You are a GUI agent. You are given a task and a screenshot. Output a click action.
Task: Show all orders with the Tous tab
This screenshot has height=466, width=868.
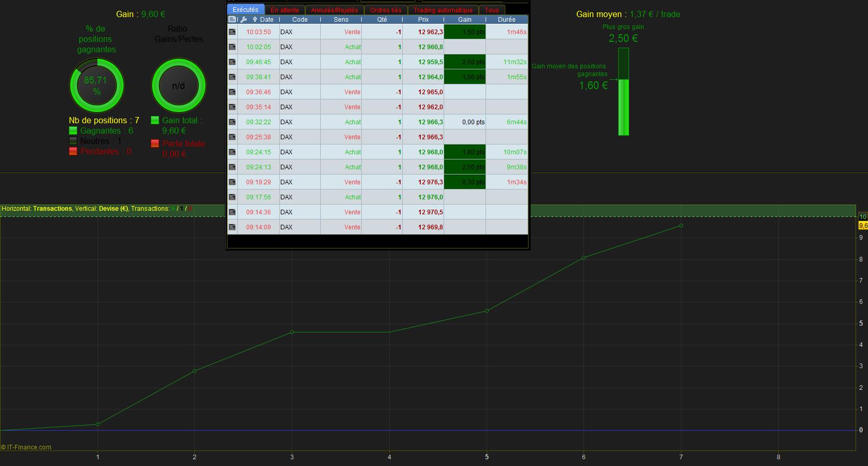coord(492,10)
